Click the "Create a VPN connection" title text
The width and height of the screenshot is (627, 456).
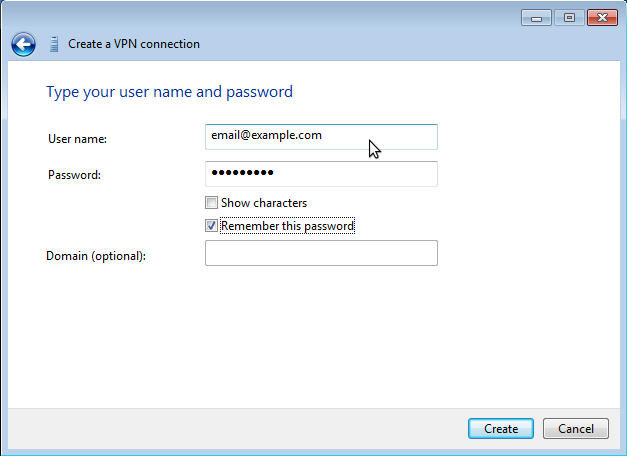tap(133, 44)
